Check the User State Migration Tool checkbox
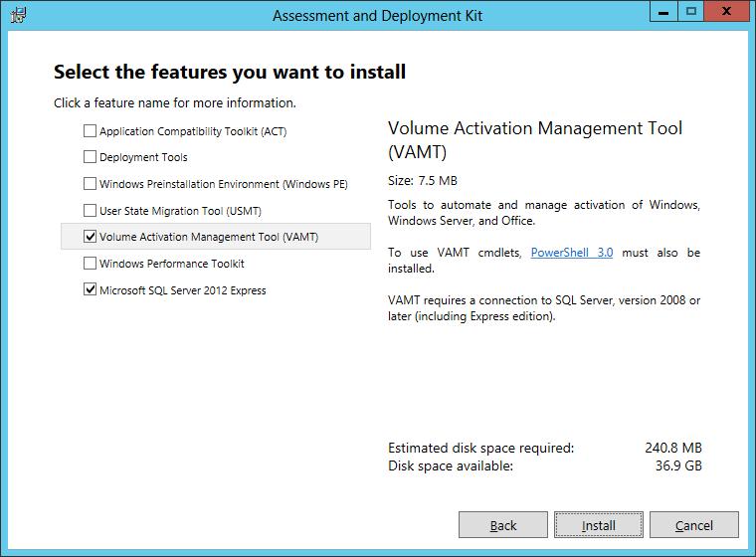This screenshot has height=557, width=756. coord(91,211)
